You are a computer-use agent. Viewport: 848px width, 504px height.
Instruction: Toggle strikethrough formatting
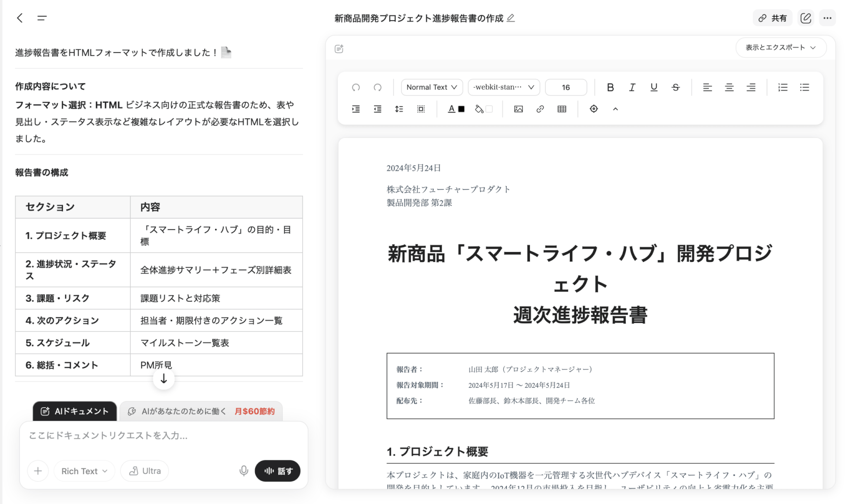(x=675, y=87)
